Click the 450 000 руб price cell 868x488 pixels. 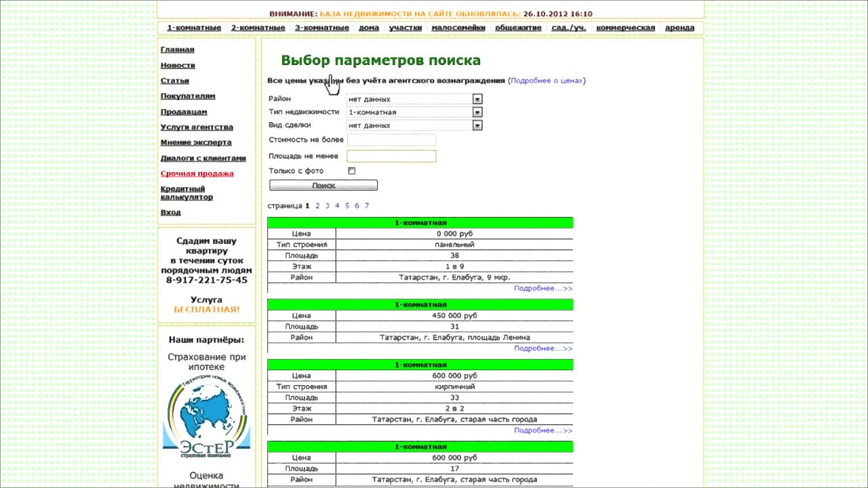(454, 315)
